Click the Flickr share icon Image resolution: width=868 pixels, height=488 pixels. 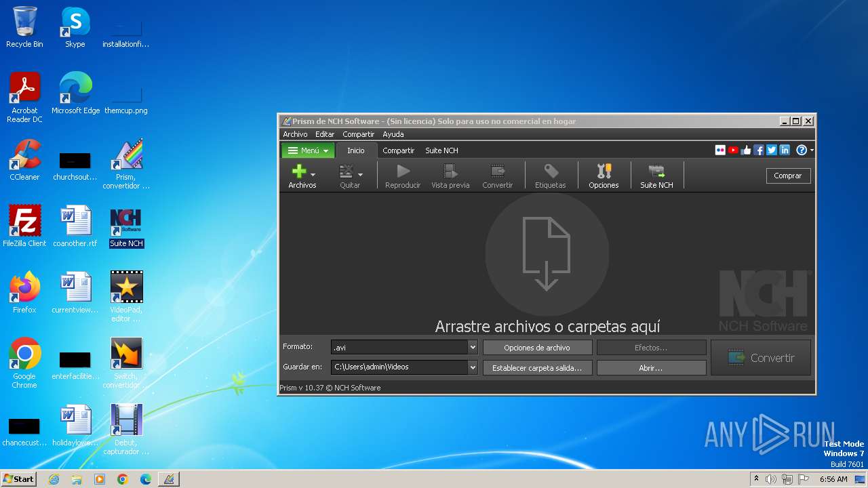(720, 150)
